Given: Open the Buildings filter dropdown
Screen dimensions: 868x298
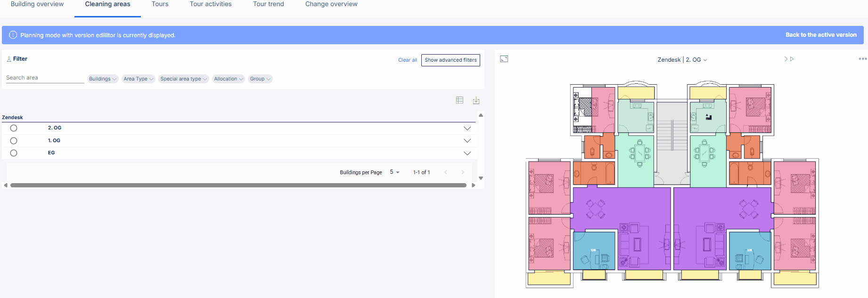Looking at the screenshot, I should tap(103, 79).
